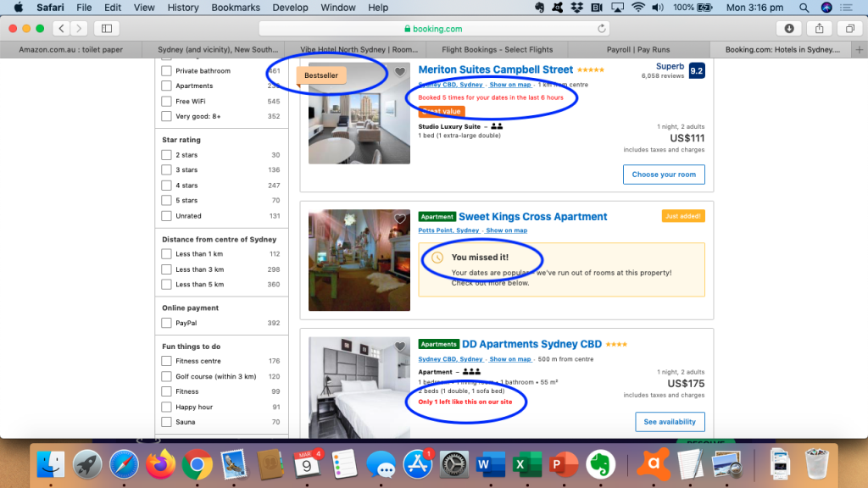
Task: Enable the Free WiFi filter
Action: (x=166, y=102)
